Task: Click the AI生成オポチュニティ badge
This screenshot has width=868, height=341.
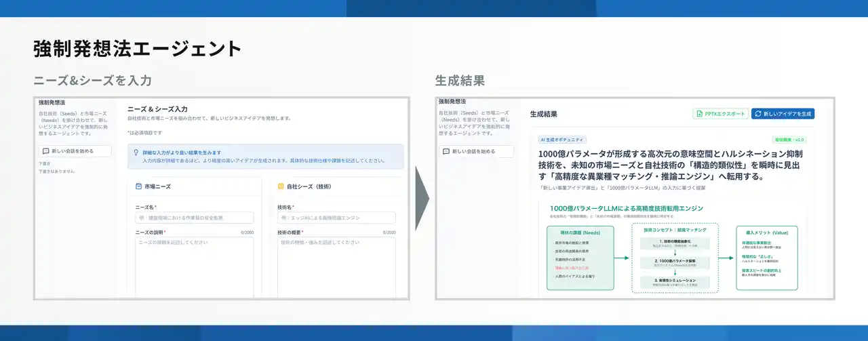Action: click(x=562, y=140)
